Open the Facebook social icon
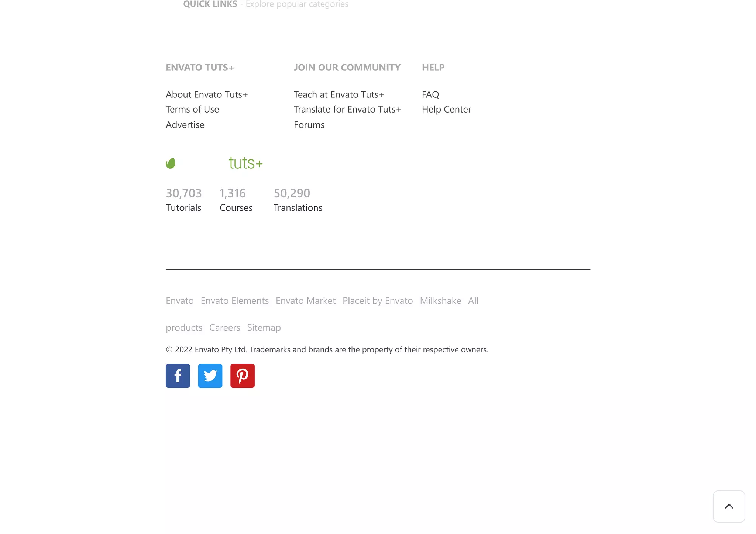This screenshot has width=756, height=534. coord(178,376)
